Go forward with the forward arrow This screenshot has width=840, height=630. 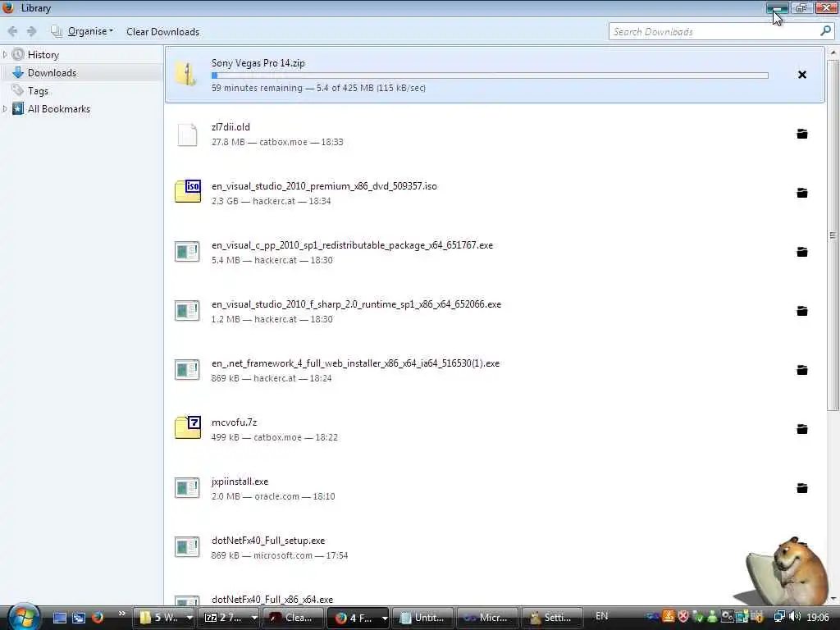tap(32, 32)
